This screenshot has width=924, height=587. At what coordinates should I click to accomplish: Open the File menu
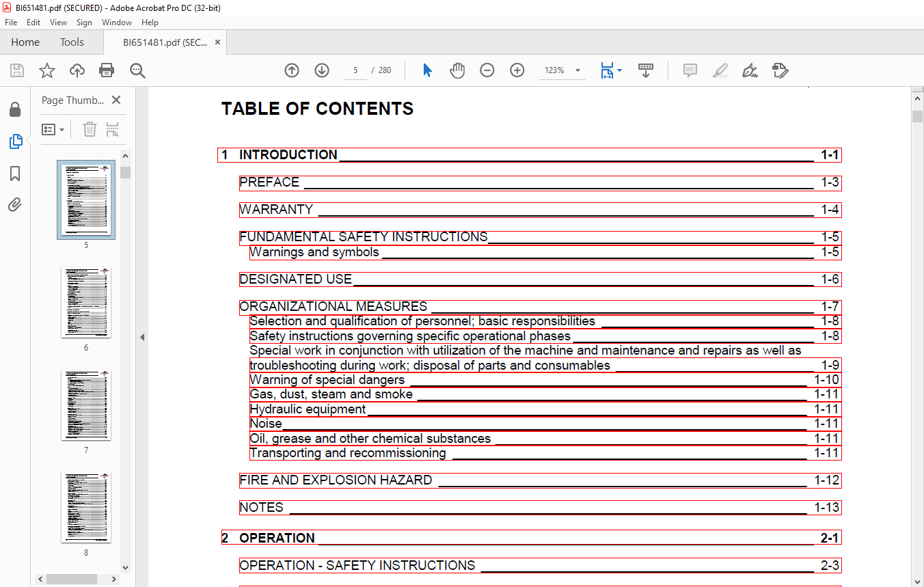11,23
